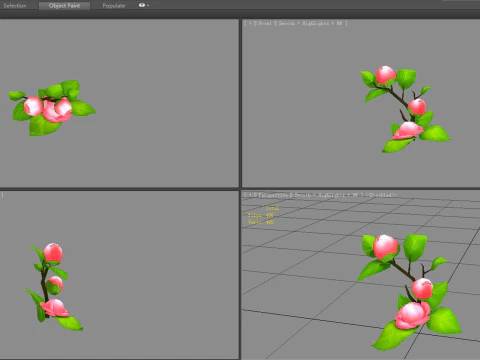480x360 pixels.
Task: Click the yellow Polys statistic text
Action: [x=260, y=215]
